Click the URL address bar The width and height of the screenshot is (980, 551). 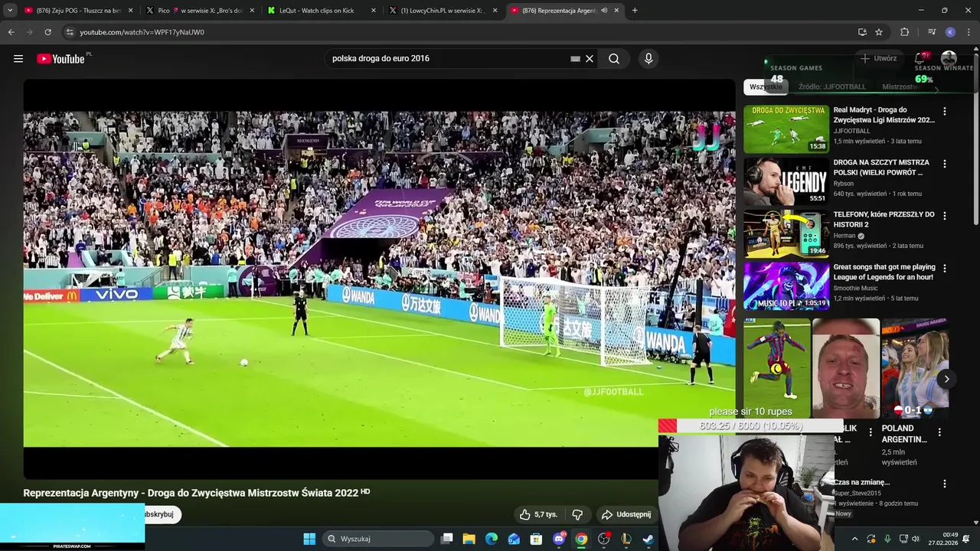pos(459,32)
